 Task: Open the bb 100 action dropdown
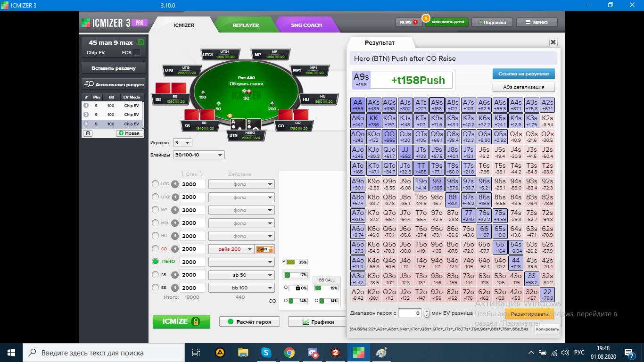click(241, 288)
